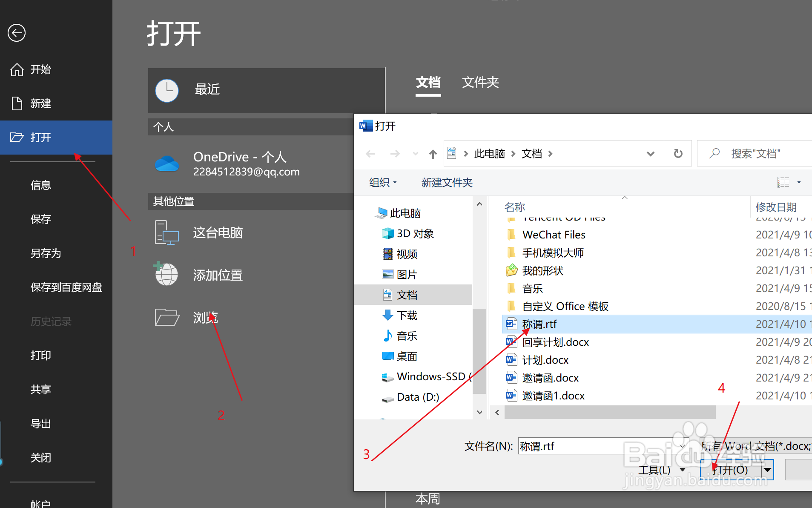
Task: Open recent locations dropdown chevron
Action: click(416, 154)
